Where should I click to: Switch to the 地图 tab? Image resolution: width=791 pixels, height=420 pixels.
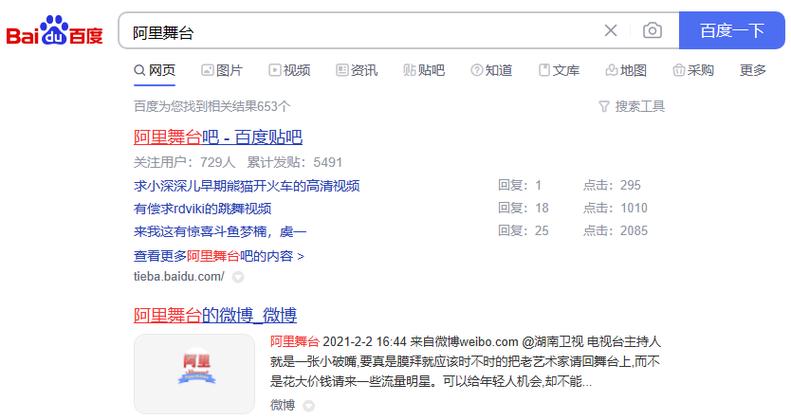(x=626, y=70)
